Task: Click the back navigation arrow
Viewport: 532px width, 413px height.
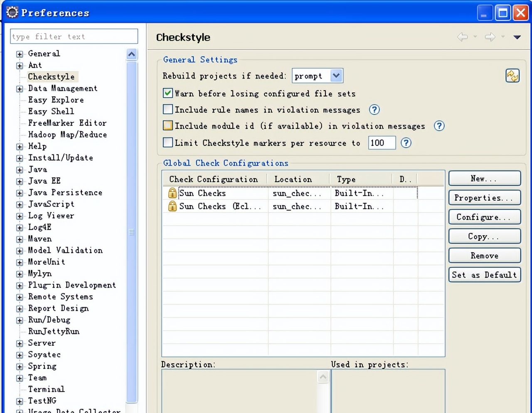Action: click(463, 37)
